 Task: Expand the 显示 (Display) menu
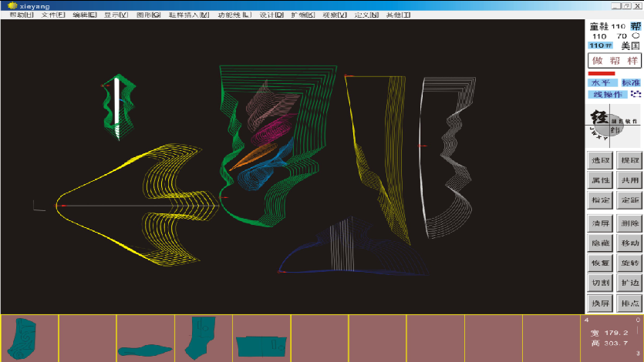[116, 15]
